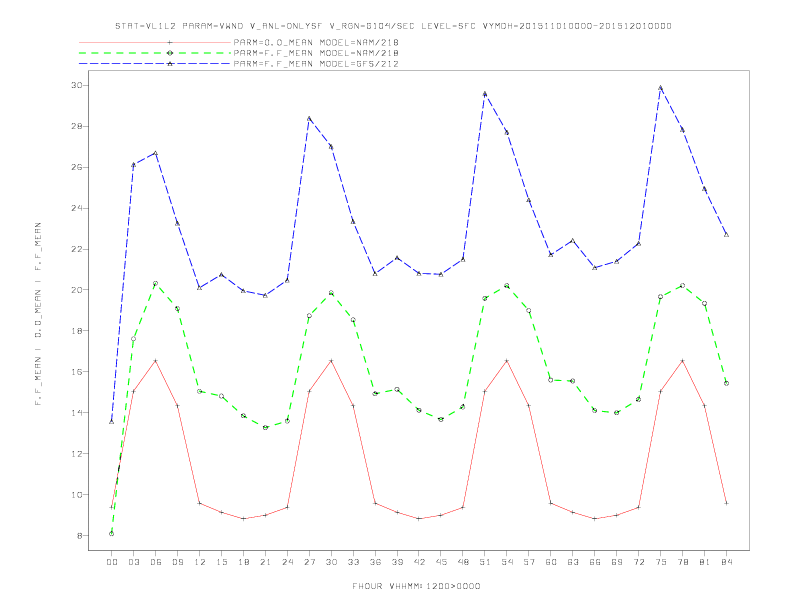Click the x-axis label FHOUR VHHMM:1200>0000

click(416, 586)
